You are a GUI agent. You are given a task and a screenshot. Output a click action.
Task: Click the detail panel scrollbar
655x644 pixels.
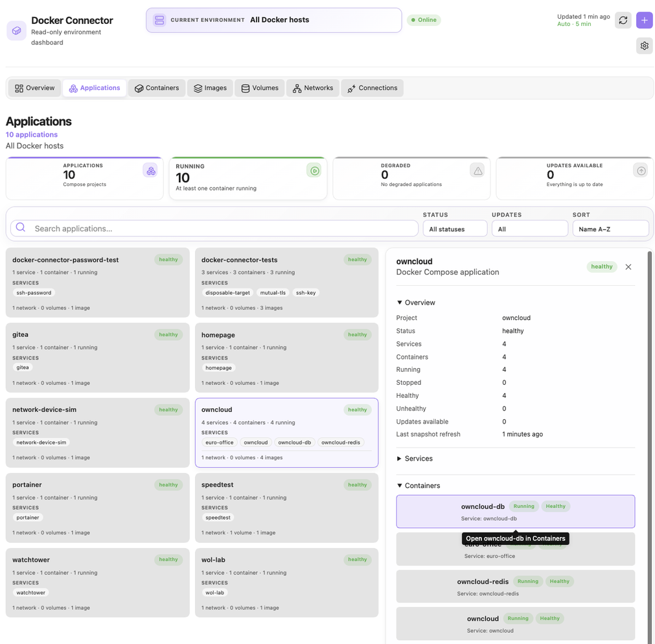650,447
